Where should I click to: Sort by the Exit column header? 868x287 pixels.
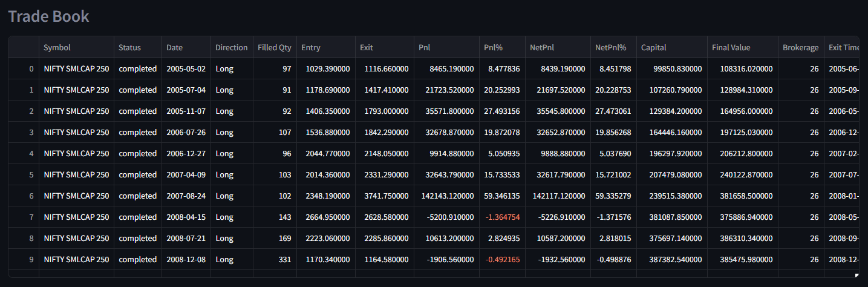[x=385, y=47]
